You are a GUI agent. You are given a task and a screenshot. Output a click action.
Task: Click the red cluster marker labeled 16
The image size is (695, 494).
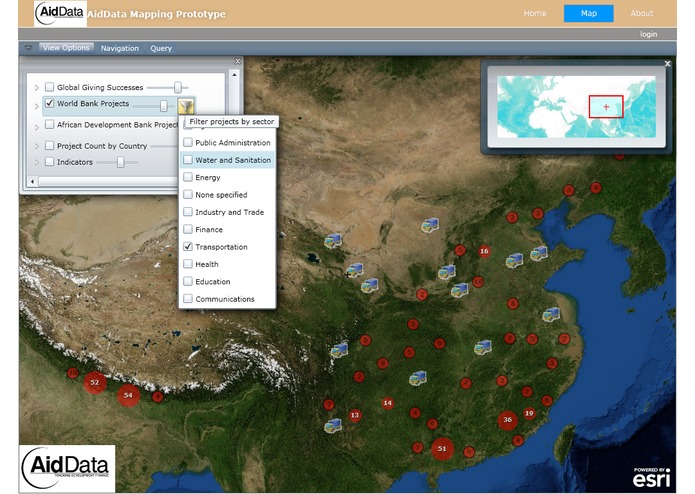(x=484, y=251)
